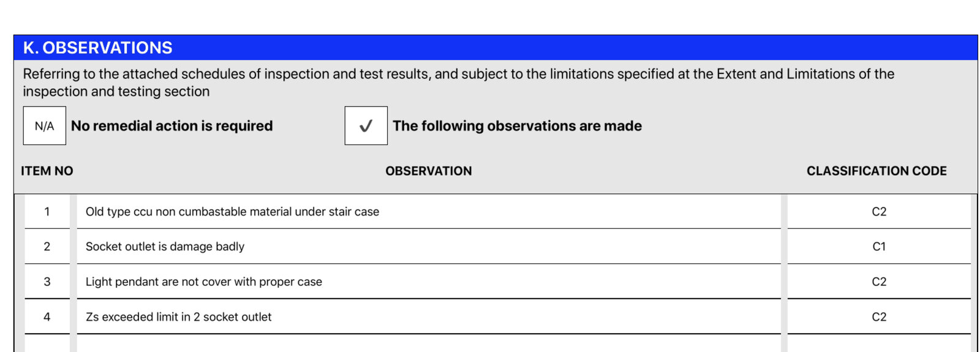Click the empty classification cell in the last row
Screen dimensions: 980x352
(x=879, y=343)
